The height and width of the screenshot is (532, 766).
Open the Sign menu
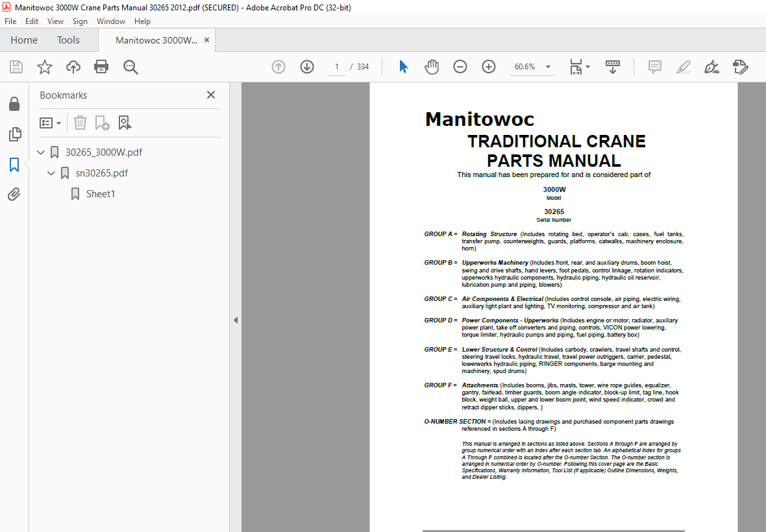tap(80, 21)
